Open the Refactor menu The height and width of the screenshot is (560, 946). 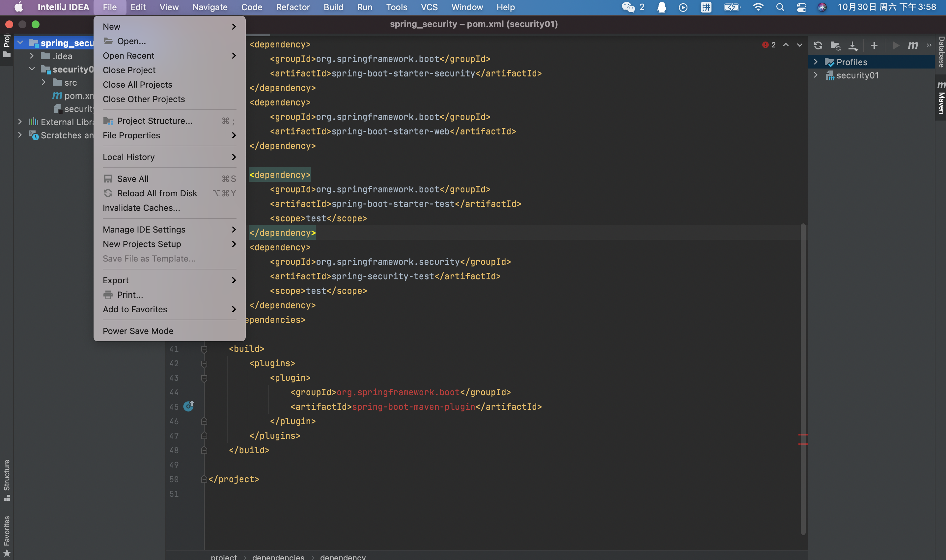[x=292, y=7]
